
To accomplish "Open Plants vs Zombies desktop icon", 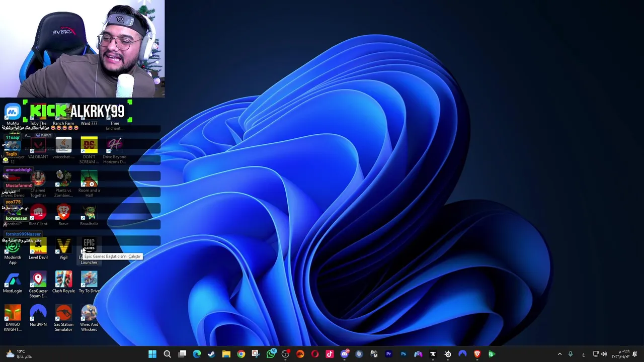I will tap(63, 185).
